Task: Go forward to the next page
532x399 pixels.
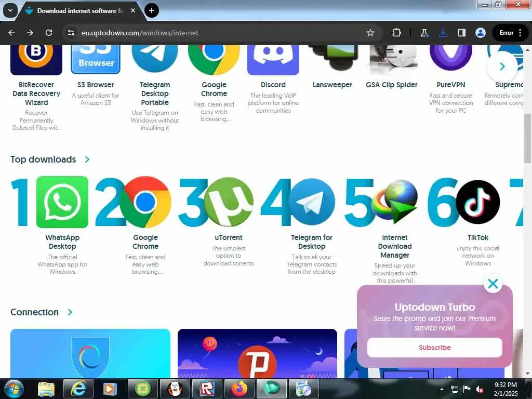Action: [x=30, y=33]
